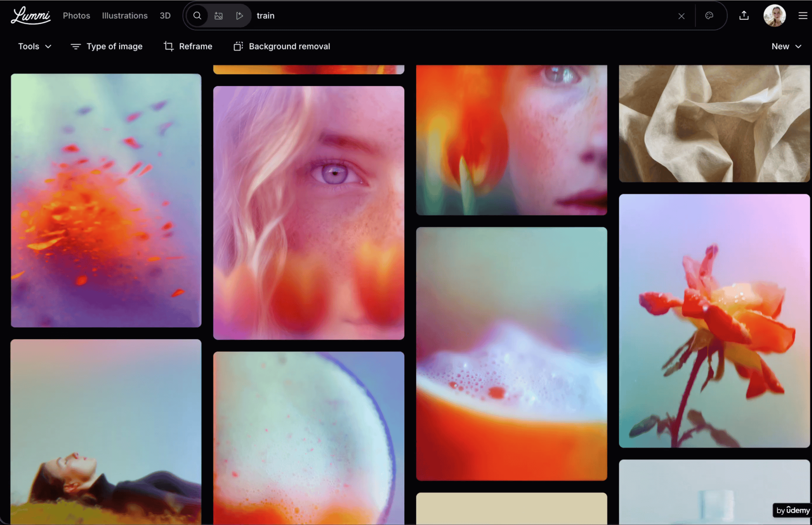Choose Background removal tool

pyautogui.click(x=282, y=46)
